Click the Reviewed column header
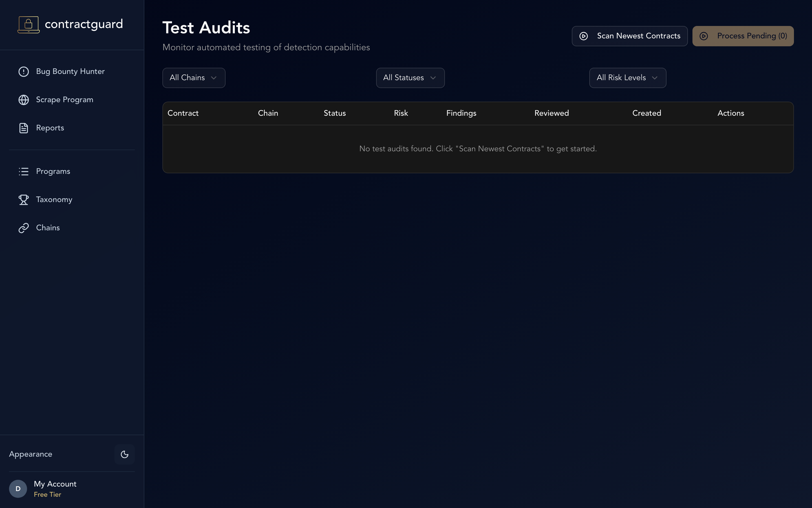This screenshot has height=508, width=812. click(x=551, y=113)
